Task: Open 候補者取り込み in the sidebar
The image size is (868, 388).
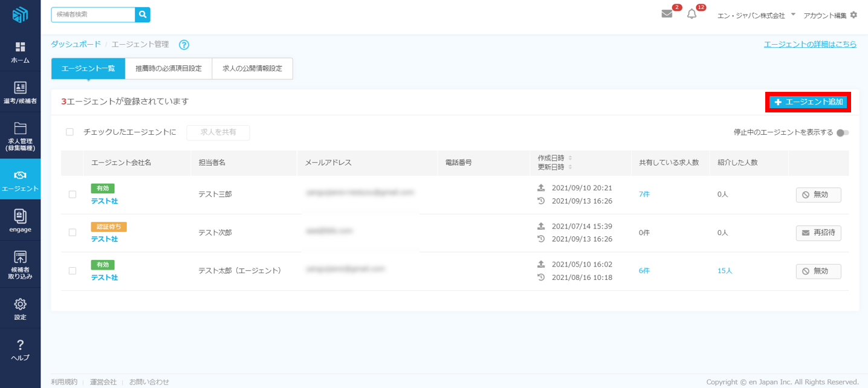Action: pyautogui.click(x=20, y=265)
